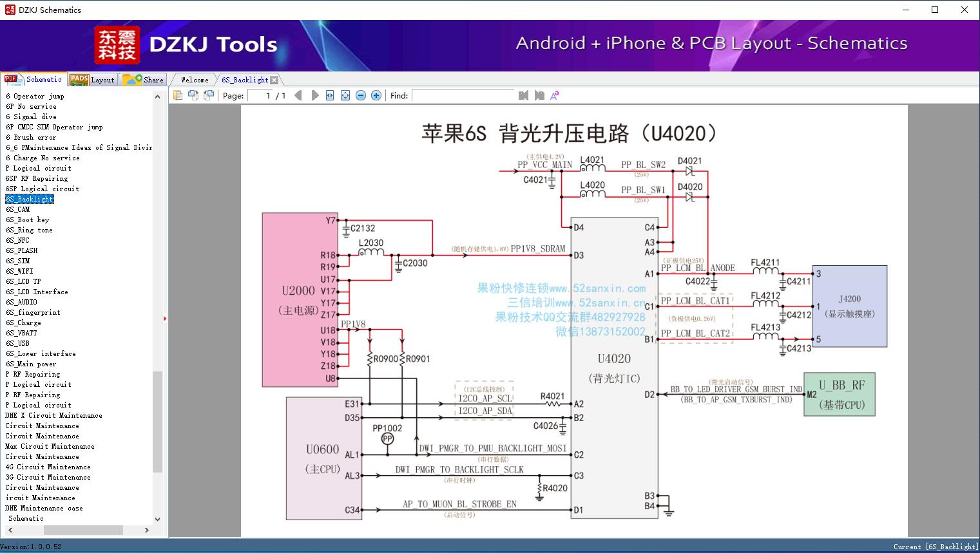Select '6S_Lower interface' entry
The height and width of the screenshot is (553, 980).
(41, 353)
